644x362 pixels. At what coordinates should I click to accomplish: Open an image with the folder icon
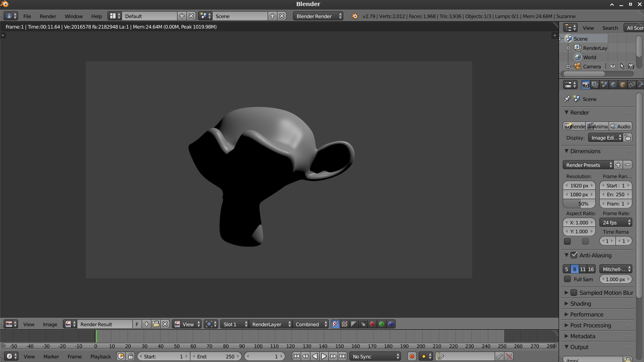tap(156, 324)
